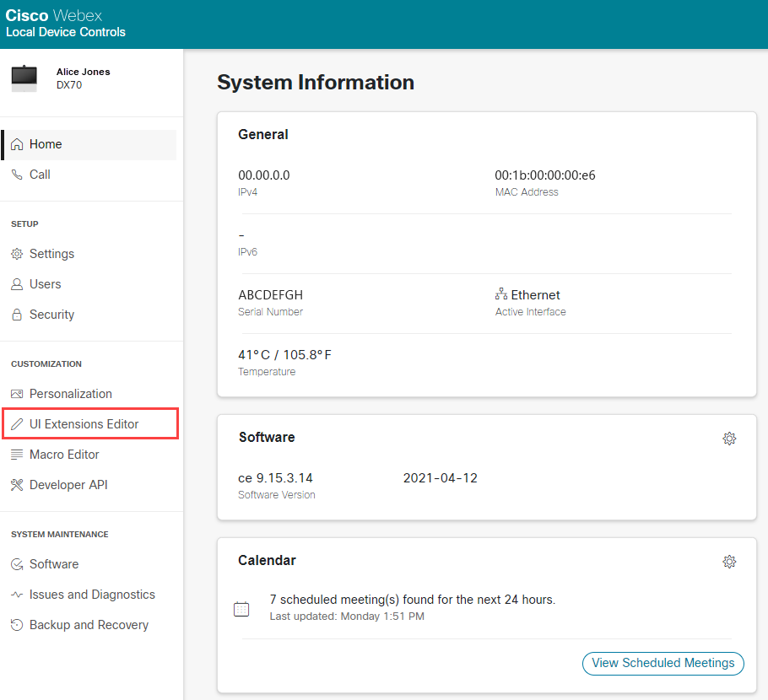
Task: Open the Macro Editor
Action: pyautogui.click(x=64, y=455)
